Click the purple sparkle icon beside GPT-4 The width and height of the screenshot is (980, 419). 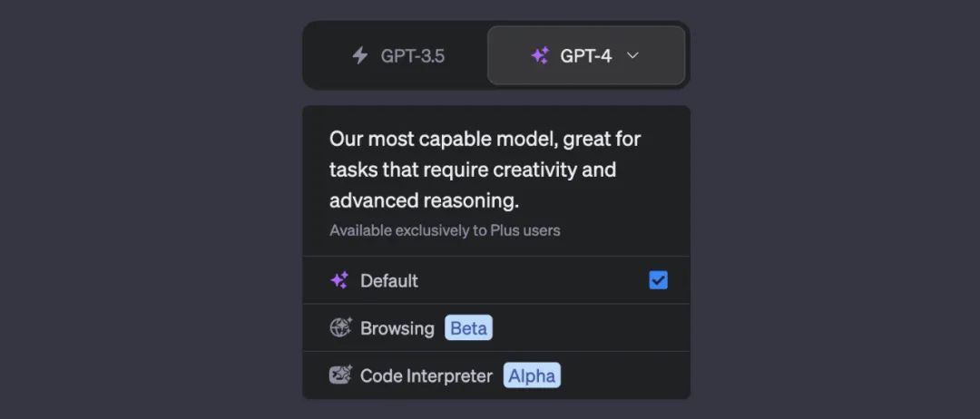point(540,55)
